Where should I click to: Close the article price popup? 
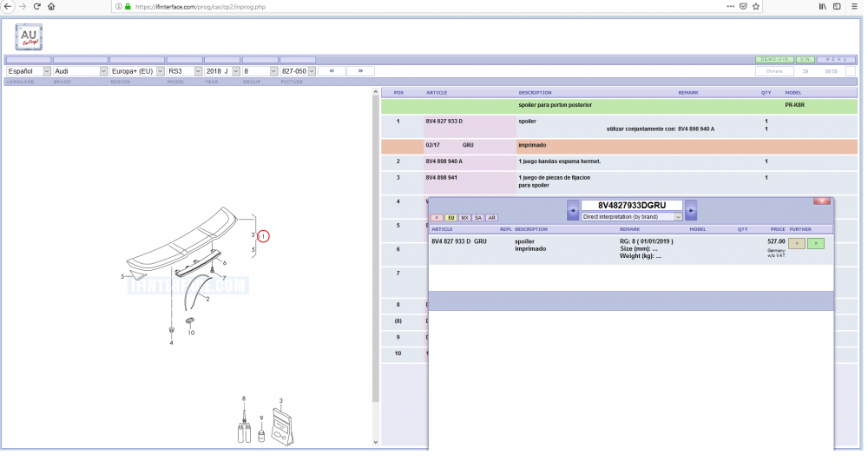click(821, 201)
